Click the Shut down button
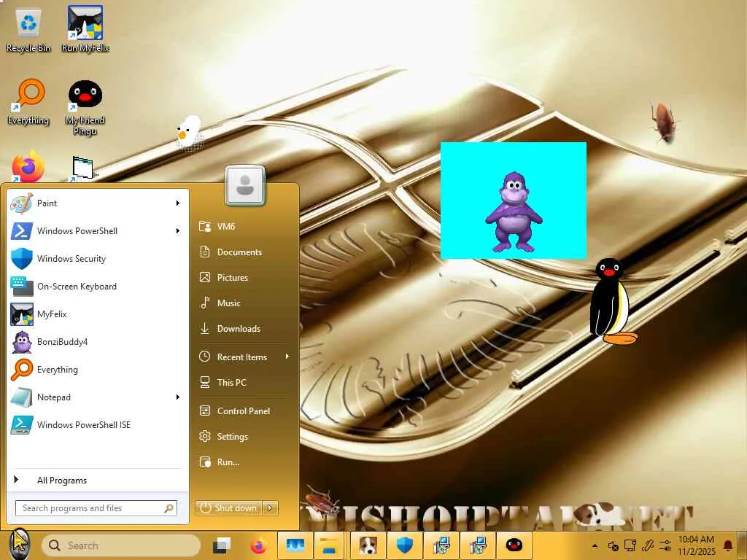The width and height of the screenshot is (747, 560). point(229,508)
